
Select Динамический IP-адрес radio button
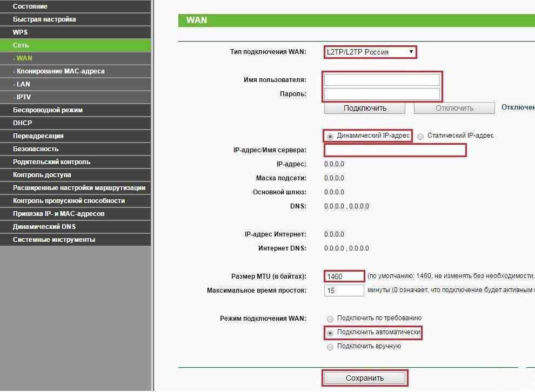pos(330,137)
